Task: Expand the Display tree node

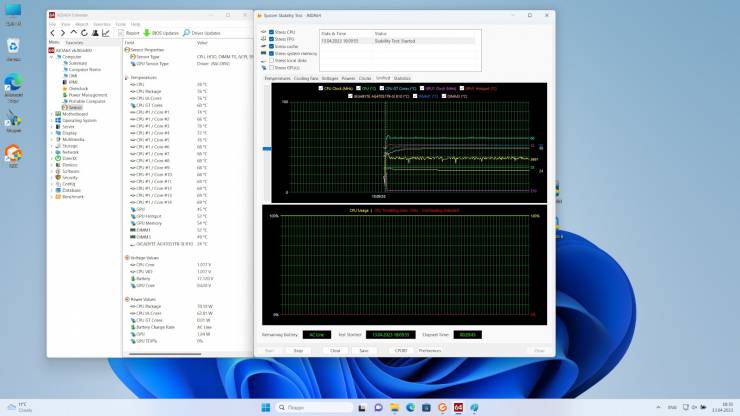Action: click(x=52, y=133)
